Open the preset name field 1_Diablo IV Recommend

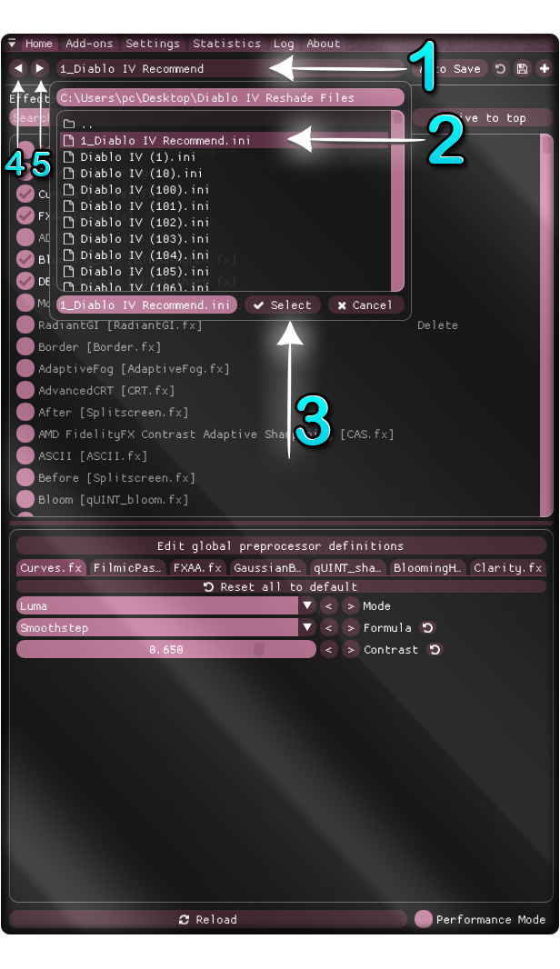229,68
